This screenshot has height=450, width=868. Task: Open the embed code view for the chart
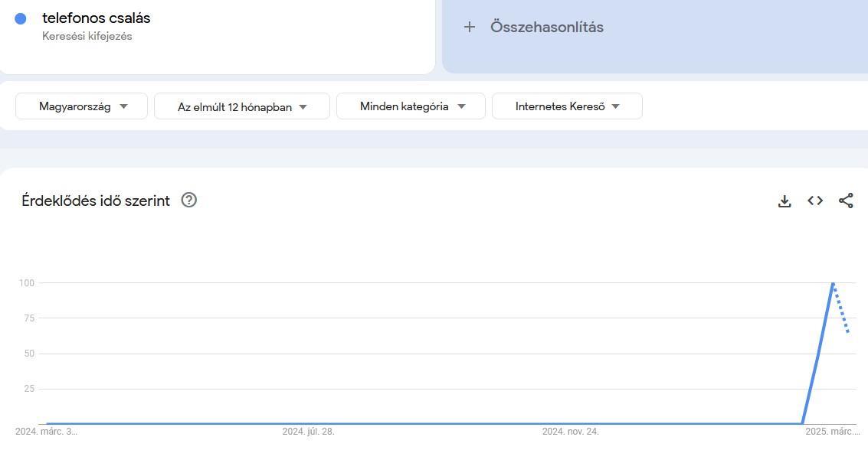(x=814, y=201)
